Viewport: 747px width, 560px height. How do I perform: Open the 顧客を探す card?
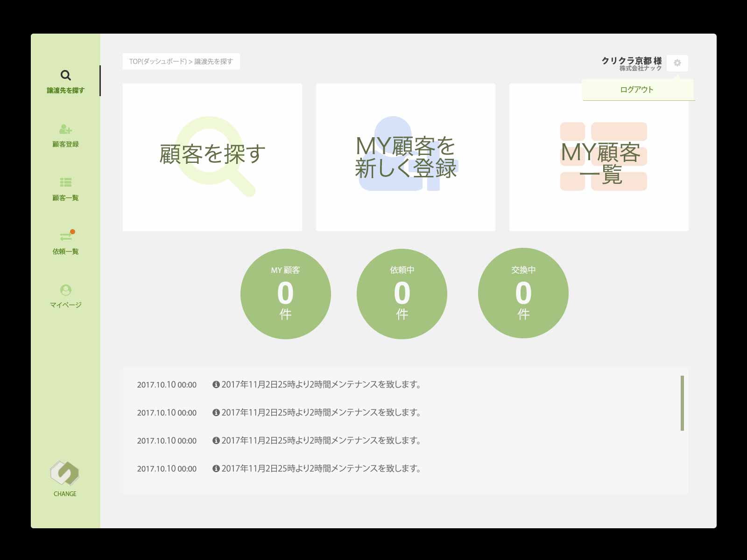(x=212, y=157)
